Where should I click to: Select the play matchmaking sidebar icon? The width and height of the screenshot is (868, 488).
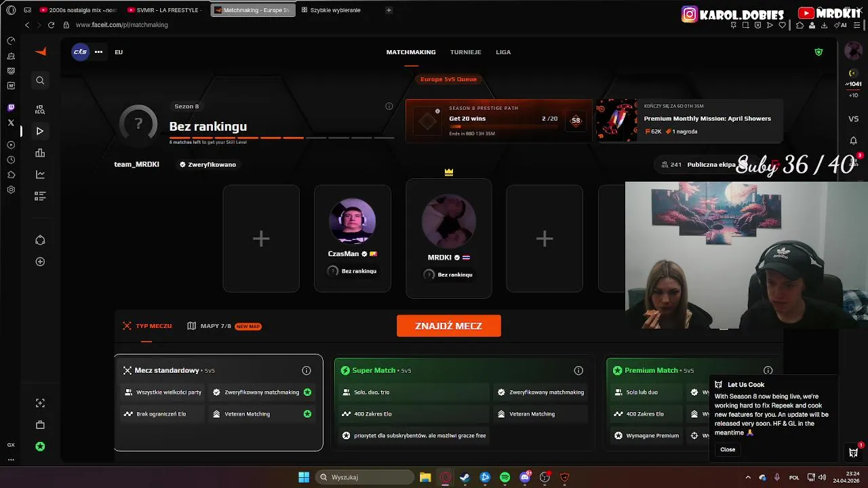[40, 131]
